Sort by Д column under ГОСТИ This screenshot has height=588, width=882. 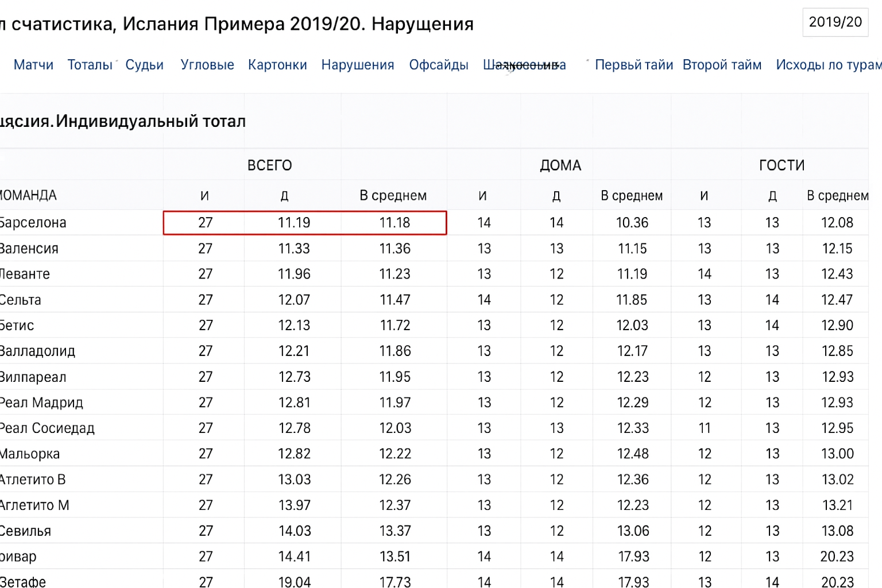coord(772,196)
